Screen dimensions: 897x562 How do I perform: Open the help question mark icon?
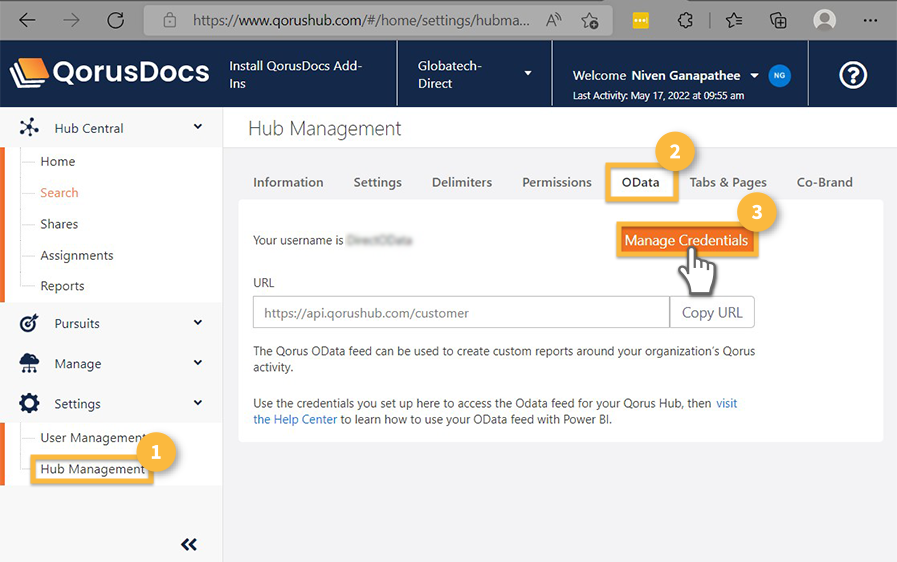(x=852, y=75)
